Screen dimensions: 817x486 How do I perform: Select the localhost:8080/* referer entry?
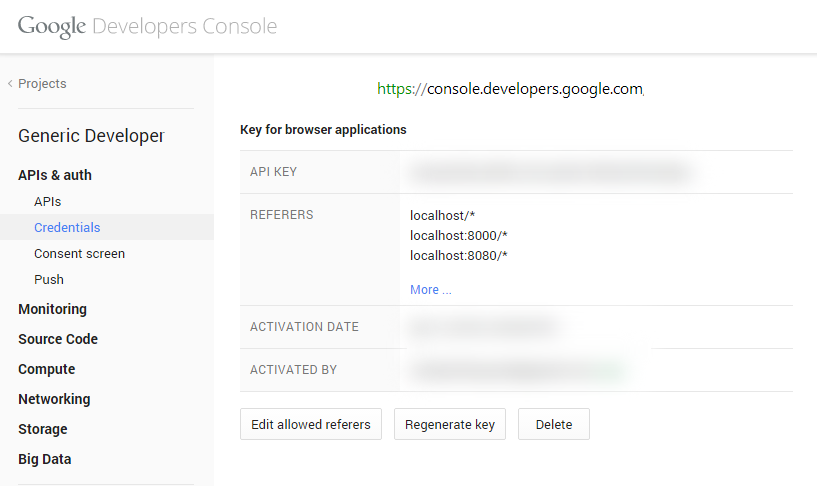click(459, 256)
